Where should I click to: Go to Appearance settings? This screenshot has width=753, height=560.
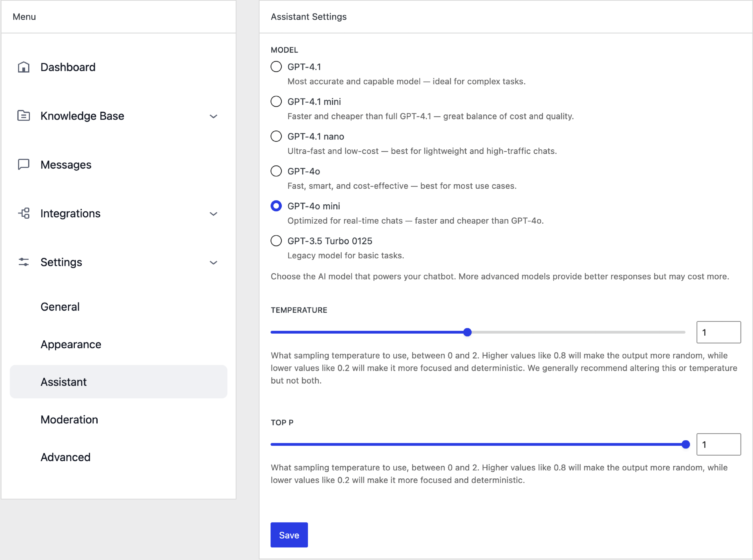[x=71, y=344]
